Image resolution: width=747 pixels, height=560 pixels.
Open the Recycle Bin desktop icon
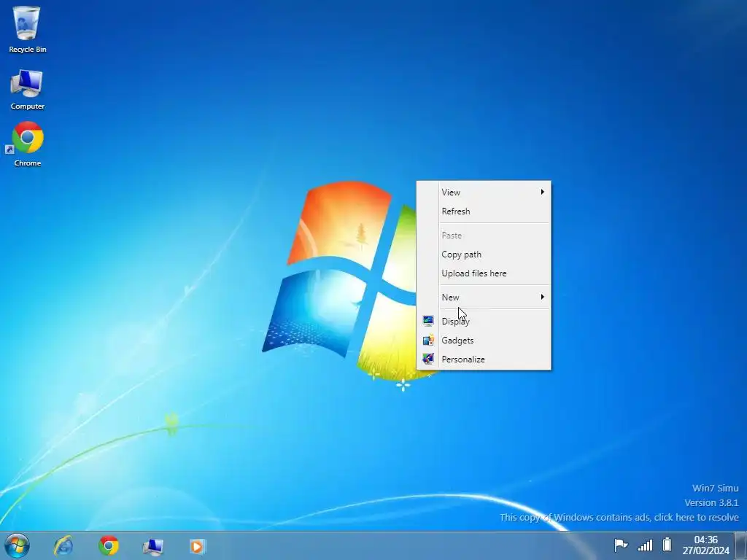27,29
